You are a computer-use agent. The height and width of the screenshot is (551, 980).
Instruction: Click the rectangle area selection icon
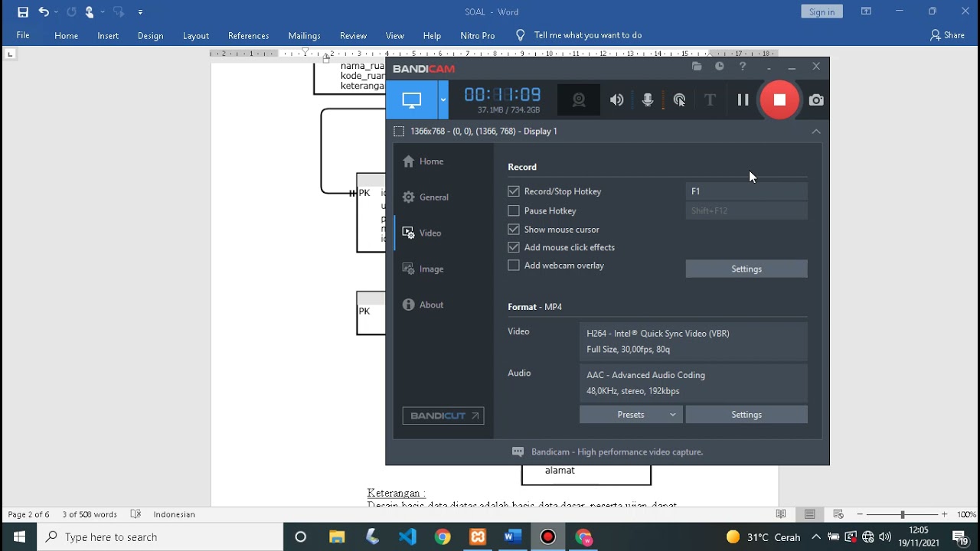(399, 131)
